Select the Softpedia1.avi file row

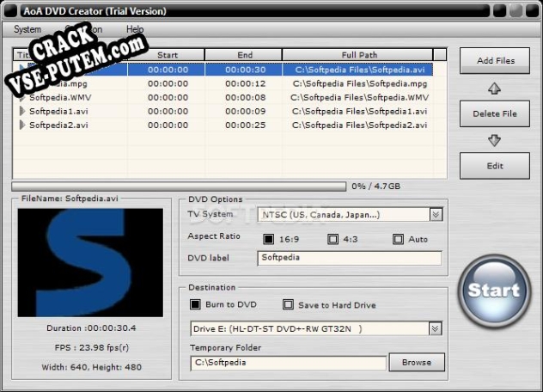223,111
